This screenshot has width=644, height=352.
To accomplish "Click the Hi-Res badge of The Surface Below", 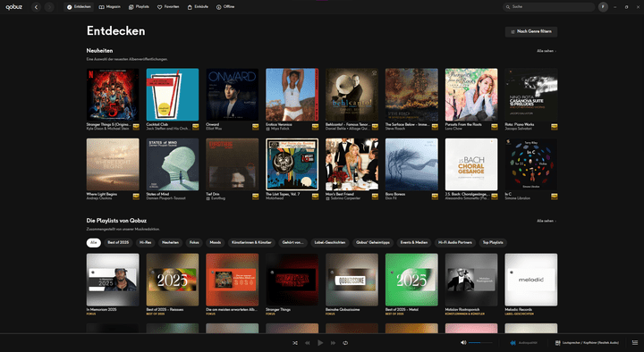I will click(435, 127).
